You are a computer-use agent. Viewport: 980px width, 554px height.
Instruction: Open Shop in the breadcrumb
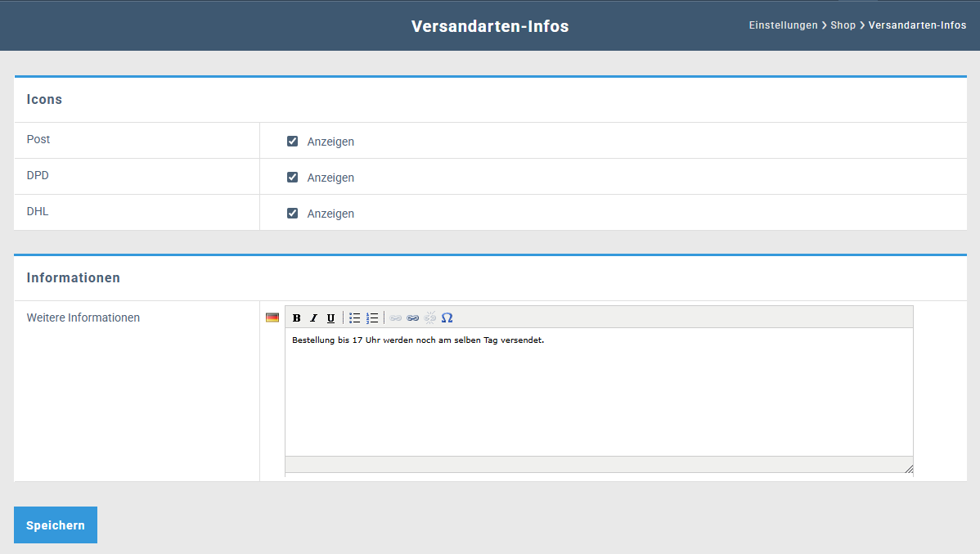(843, 25)
